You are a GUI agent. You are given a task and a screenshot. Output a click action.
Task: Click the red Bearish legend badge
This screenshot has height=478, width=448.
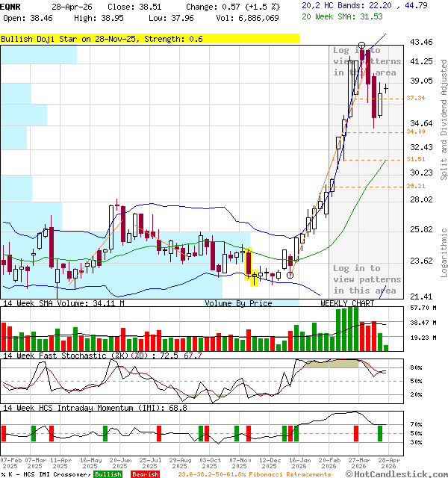click(x=145, y=474)
